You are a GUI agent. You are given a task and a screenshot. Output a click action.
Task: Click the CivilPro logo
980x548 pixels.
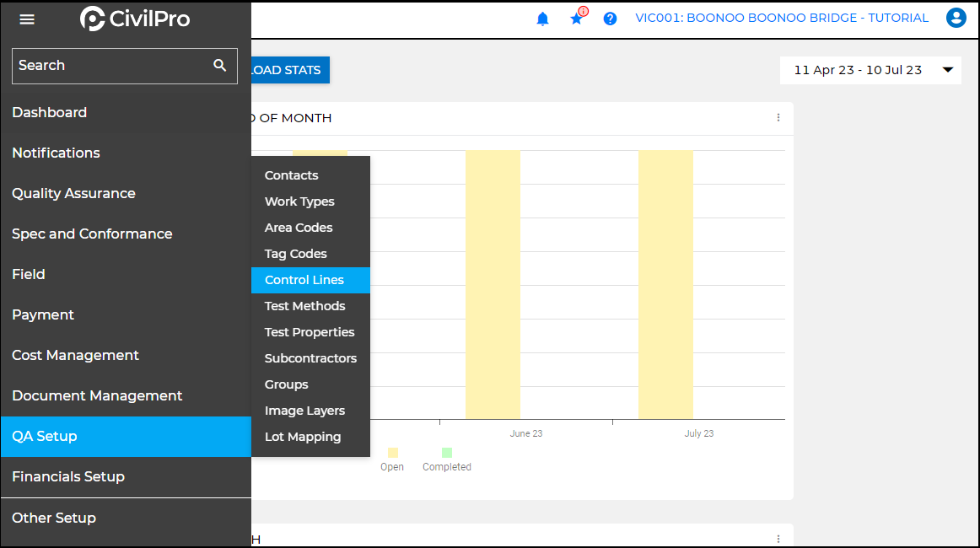pos(135,19)
